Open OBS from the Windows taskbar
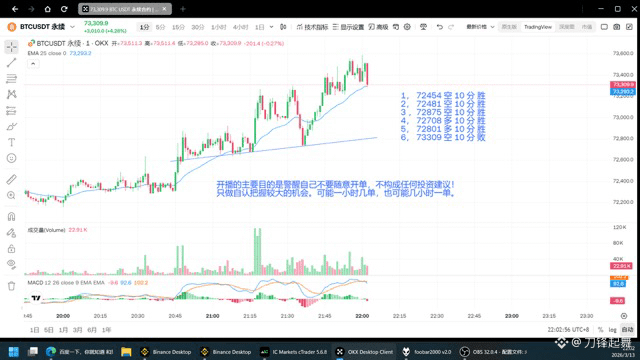Screen dimensions: 640x360 point(493,351)
